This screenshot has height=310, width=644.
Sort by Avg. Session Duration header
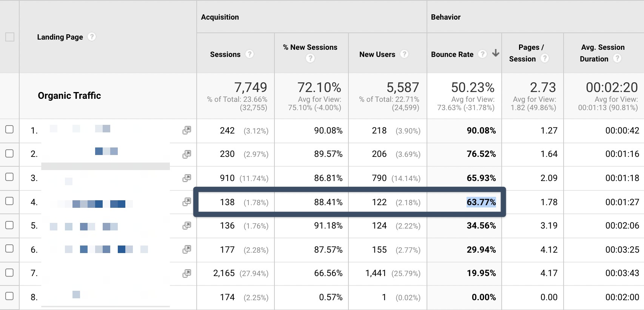(x=602, y=53)
